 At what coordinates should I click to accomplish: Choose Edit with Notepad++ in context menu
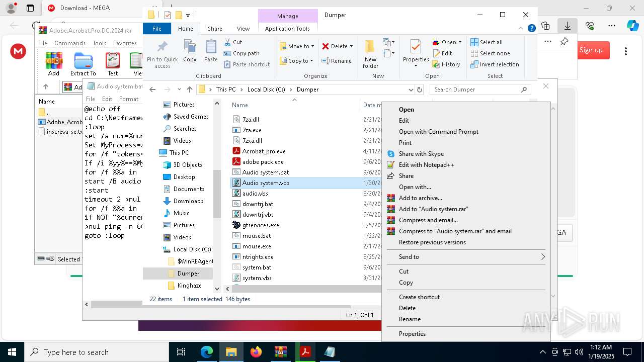(427, 165)
